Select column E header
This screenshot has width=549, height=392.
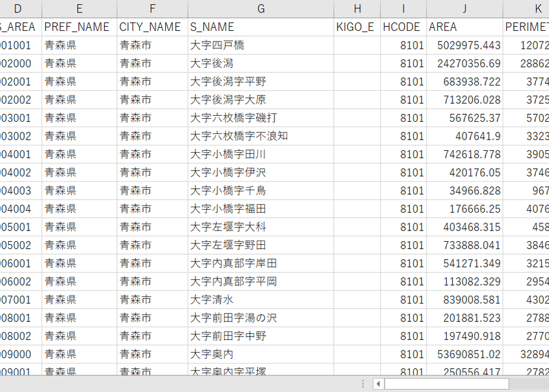pos(80,9)
